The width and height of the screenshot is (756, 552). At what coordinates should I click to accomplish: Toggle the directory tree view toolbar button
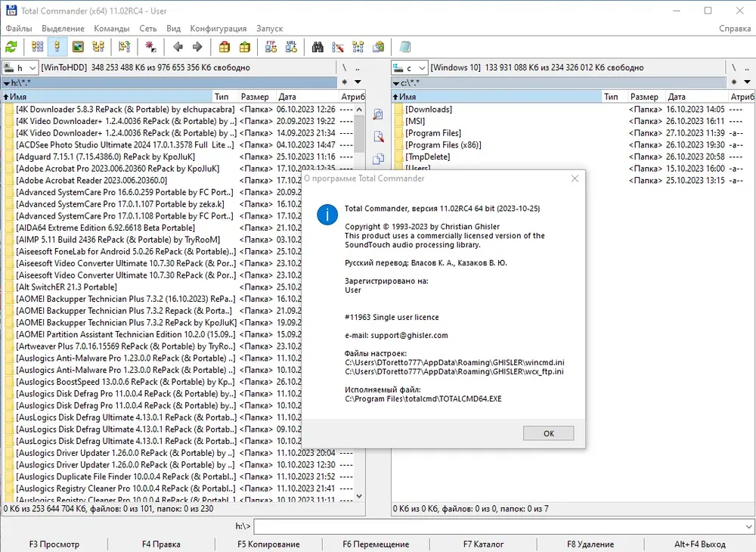click(x=98, y=47)
